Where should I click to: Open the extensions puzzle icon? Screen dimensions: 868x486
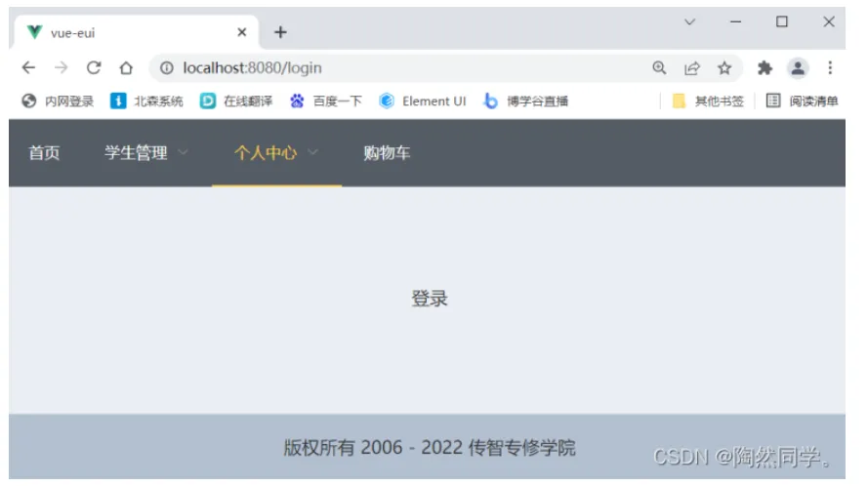pos(765,67)
